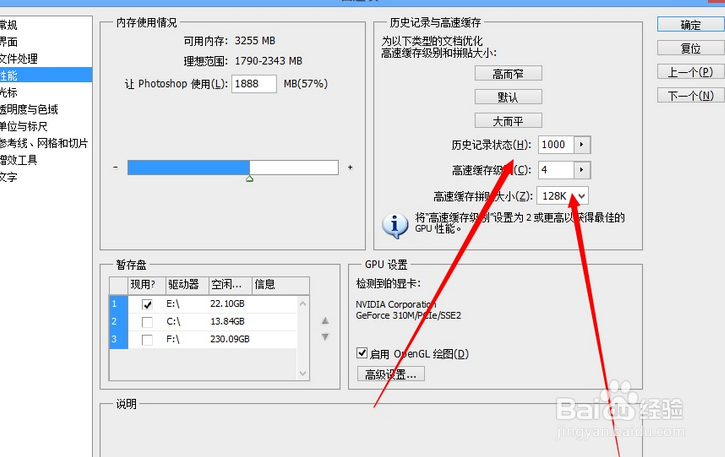This screenshot has height=457, width=725.
Task: Click the 可用内存 3255 MB value
Action: 255,41
